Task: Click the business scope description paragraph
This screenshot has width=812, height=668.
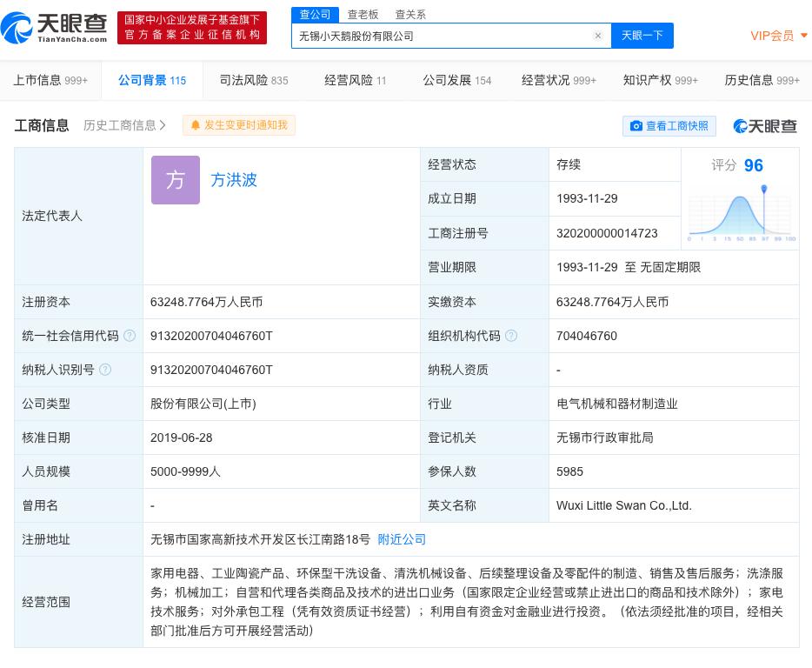Action: pyautogui.click(x=467, y=602)
